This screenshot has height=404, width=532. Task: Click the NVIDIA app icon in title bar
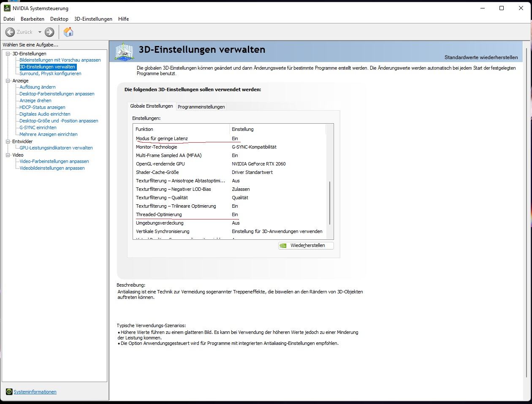(x=7, y=8)
